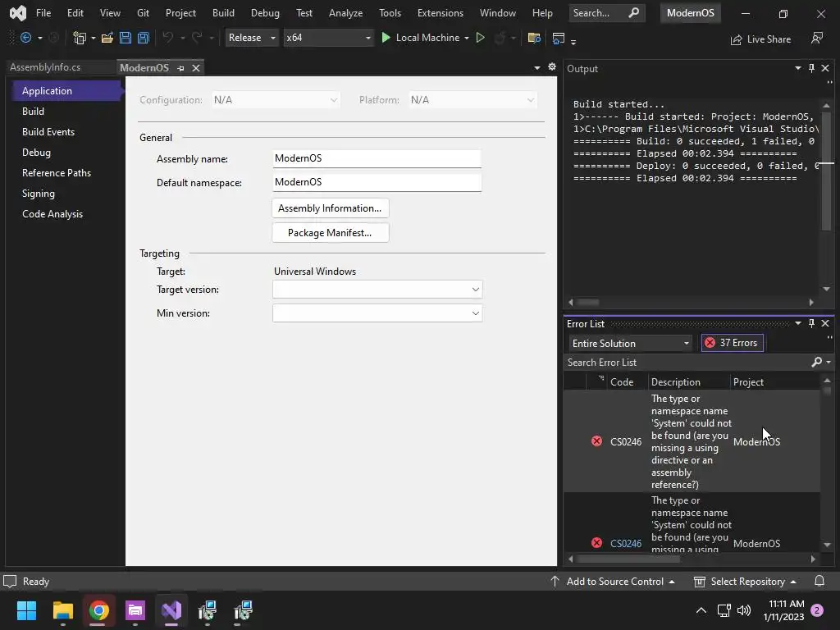Screen dimensions: 840x630
Task: Click the status bar task icon near Ready
Action: tap(10, 582)
